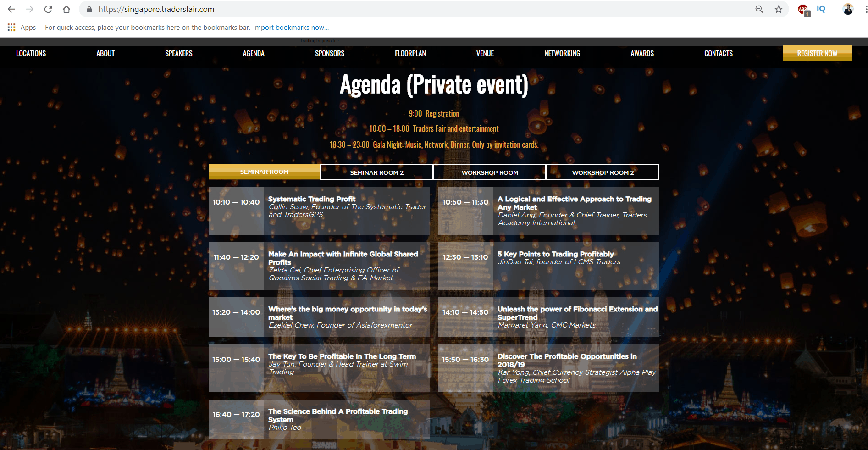Switch to WORKSHOP ROOM 2 tab
The height and width of the screenshot is (450, 868).
point(603,172)
